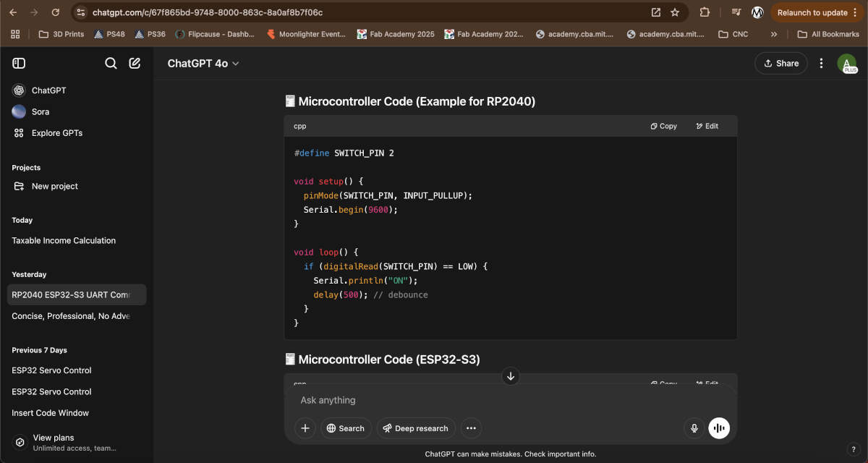Jump to bottom with down-arrow button
The width and height of the screenshot is (868, 463).
tap(511, 376)
